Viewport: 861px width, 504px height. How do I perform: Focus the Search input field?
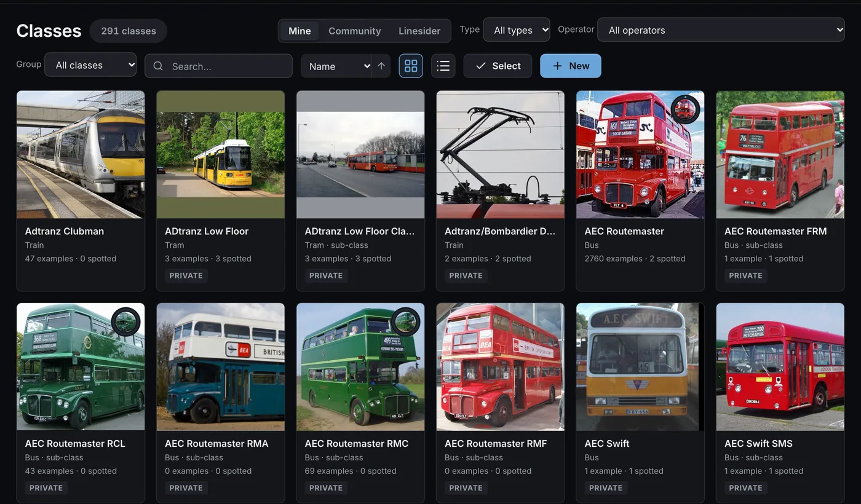click(x=218, y=66)
